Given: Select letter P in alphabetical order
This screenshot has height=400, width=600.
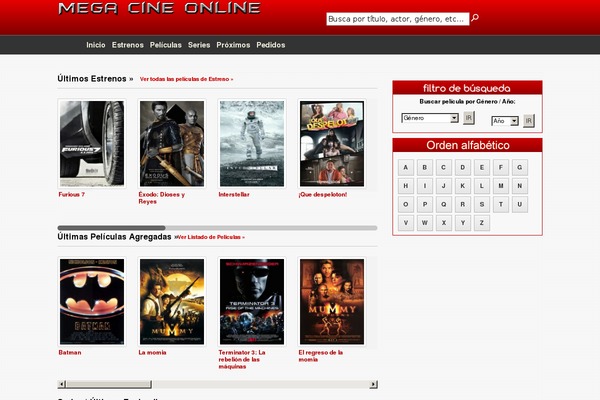Looking at the screenshot, I should tap(425, 204).
